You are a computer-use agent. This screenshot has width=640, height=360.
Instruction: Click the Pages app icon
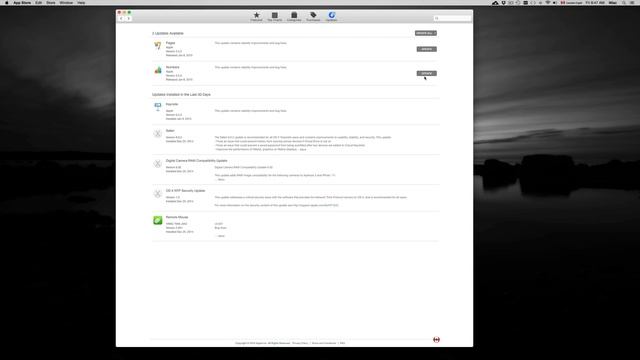[158, 46]
